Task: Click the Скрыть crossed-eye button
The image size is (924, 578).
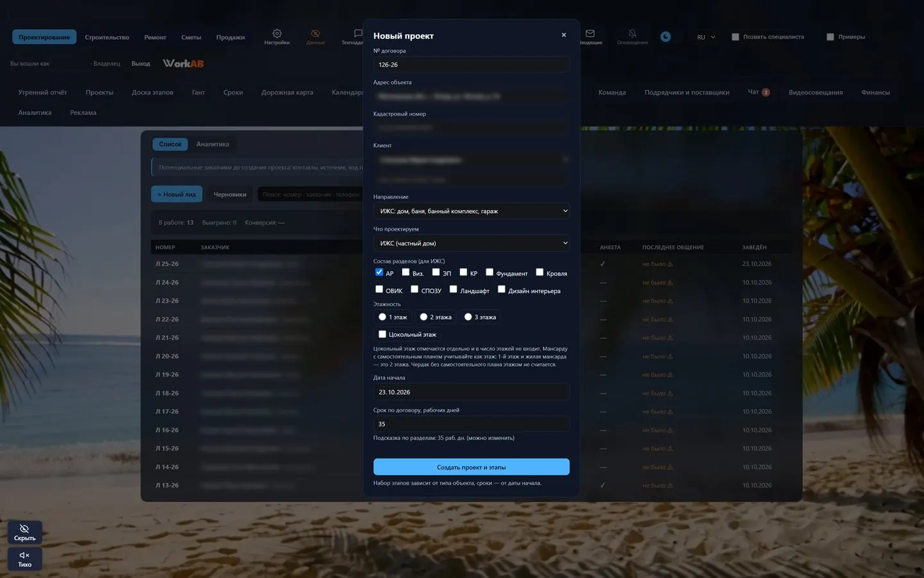Action: coord(25,532)
